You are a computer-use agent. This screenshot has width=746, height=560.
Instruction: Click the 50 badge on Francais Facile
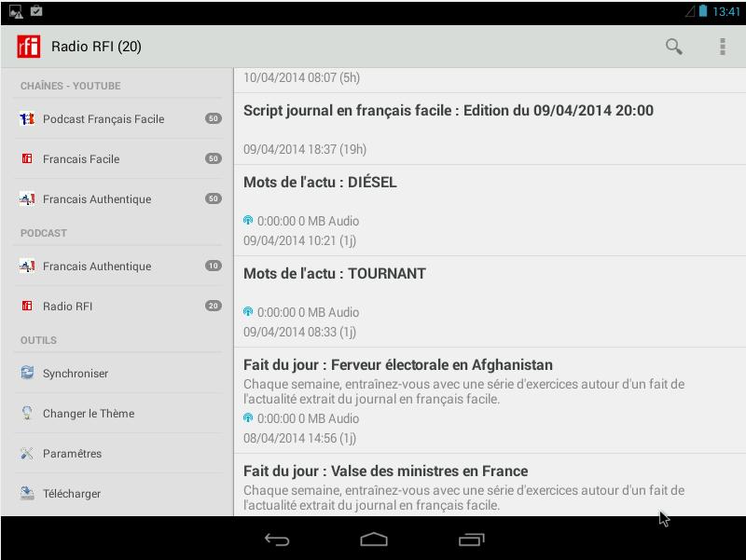(x=214, y=158)
